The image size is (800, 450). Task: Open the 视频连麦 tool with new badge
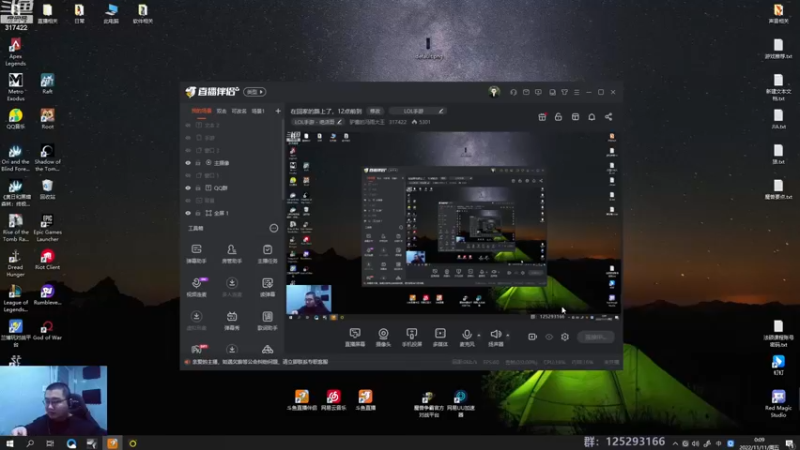[x=196, y=287]
